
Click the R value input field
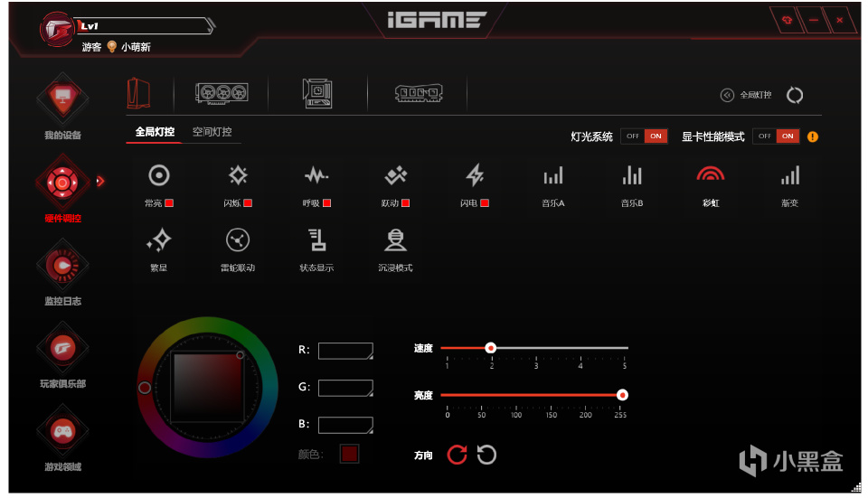[x=345, y=351]
